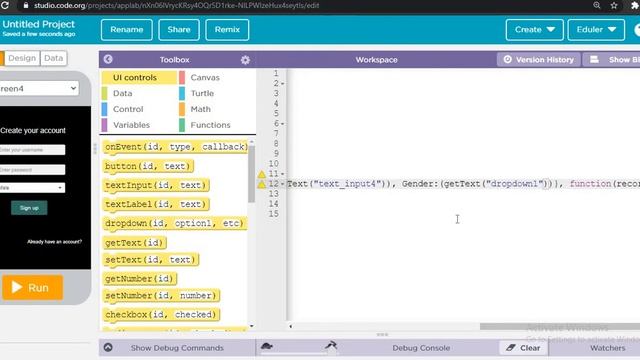Click the address bar lock icon
Viewport: 640px width, 360px height.
[x=26, y=5]
